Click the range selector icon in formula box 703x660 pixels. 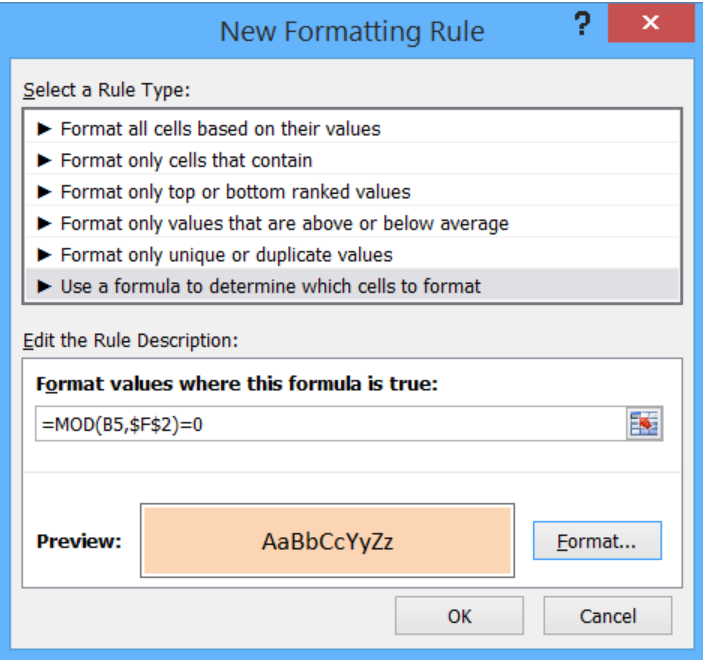point(644,424)
